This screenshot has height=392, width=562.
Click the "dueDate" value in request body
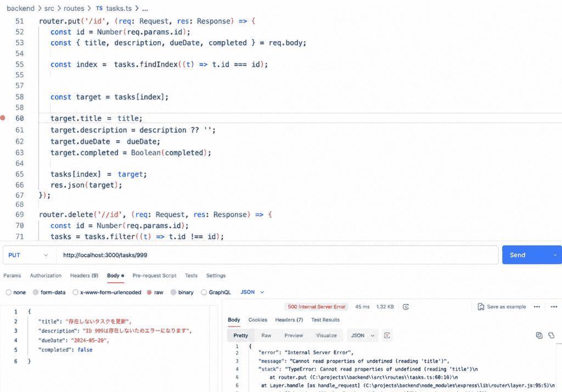point(90,341)
